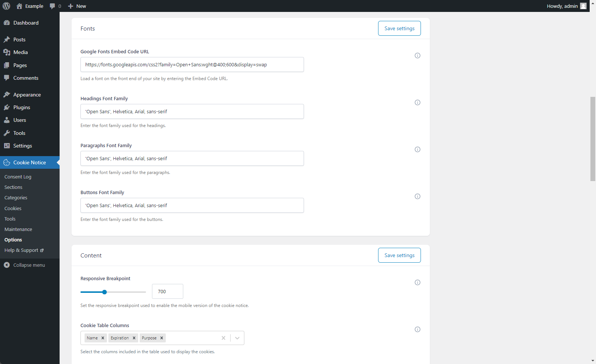This screenshot has height=364, width=596.
Task: Remove the Purpose column tag
Action: coord(162,338)
